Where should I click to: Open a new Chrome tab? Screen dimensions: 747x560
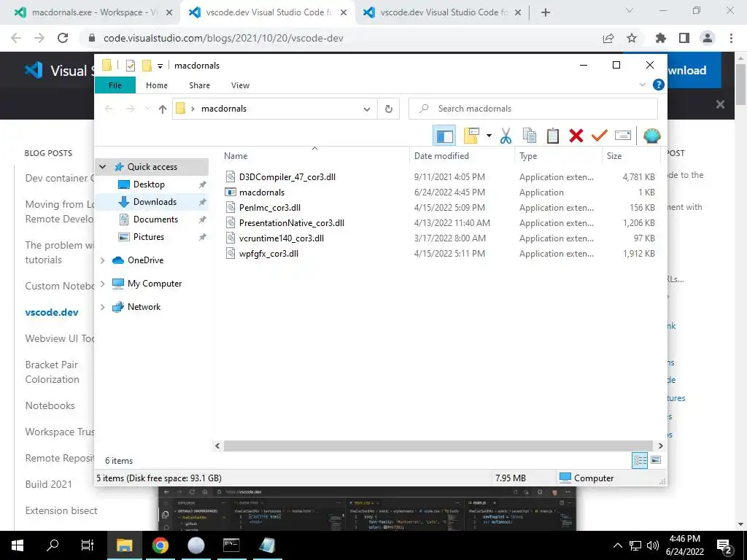coord(546,12)
